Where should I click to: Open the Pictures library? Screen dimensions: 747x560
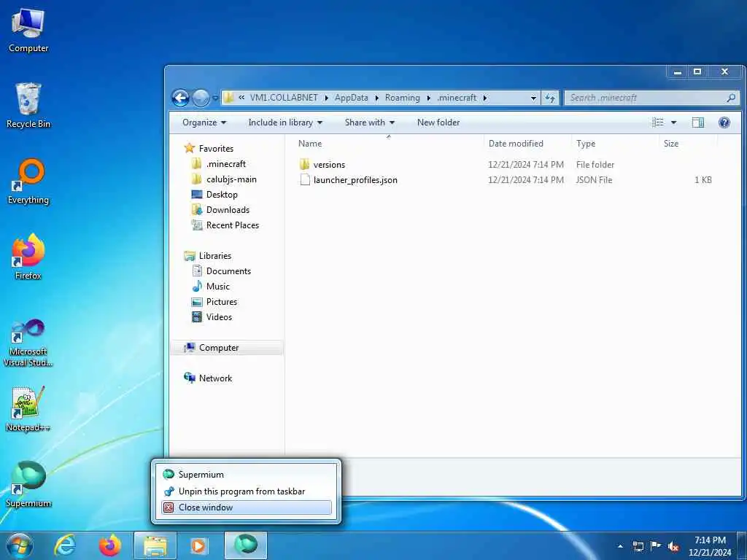(x=222, y=301)
